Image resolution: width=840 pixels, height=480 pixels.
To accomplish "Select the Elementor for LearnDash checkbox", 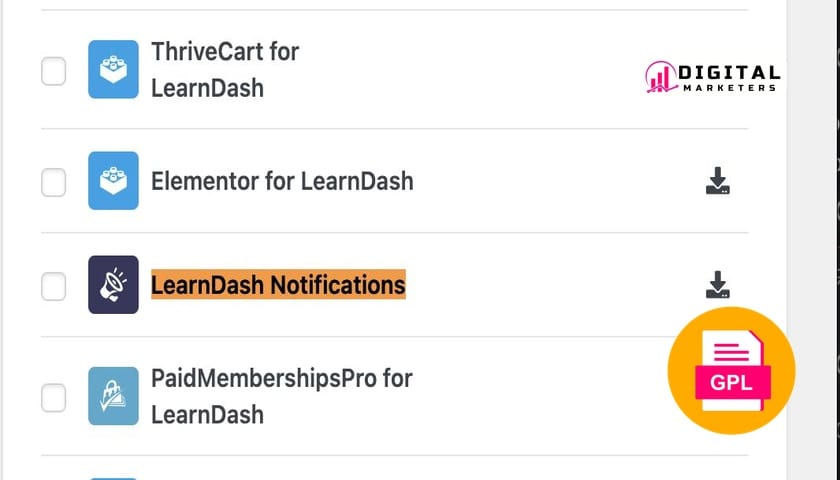I will [x=54, y=182].
